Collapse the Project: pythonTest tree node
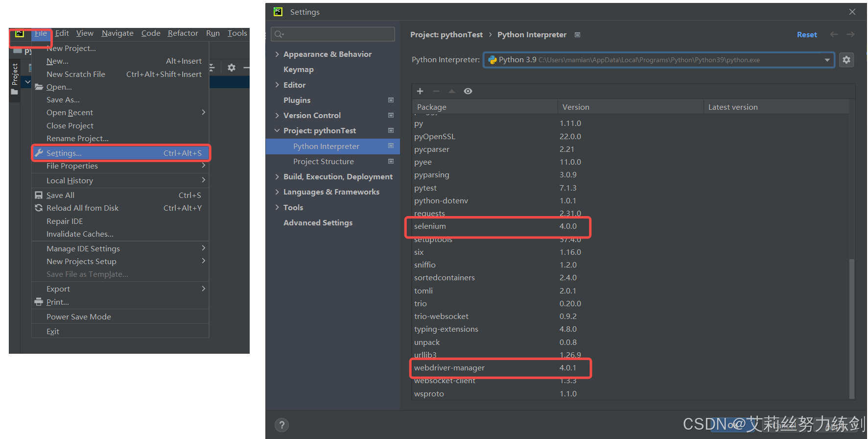This screenshot has height=439, width=868. [x=277, y=130]
